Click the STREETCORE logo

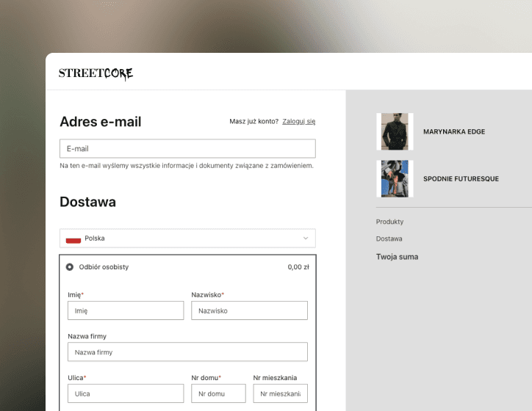pyautogui.click(x=96, y=73)
